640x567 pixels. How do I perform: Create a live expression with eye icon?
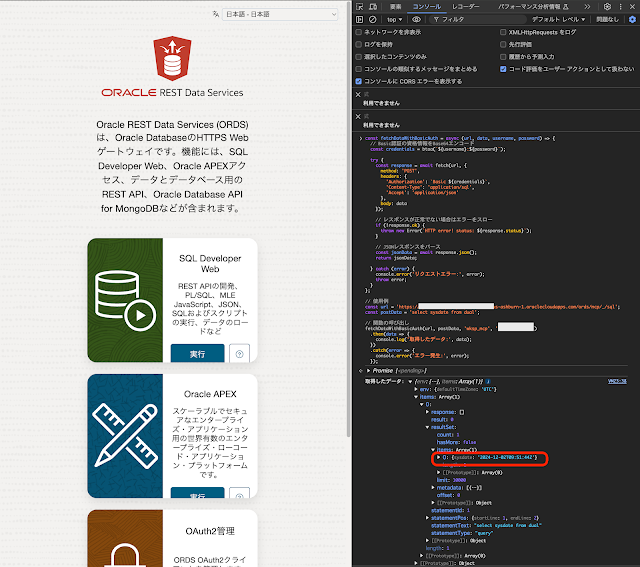pyautogui.click(x=416, y=19)
